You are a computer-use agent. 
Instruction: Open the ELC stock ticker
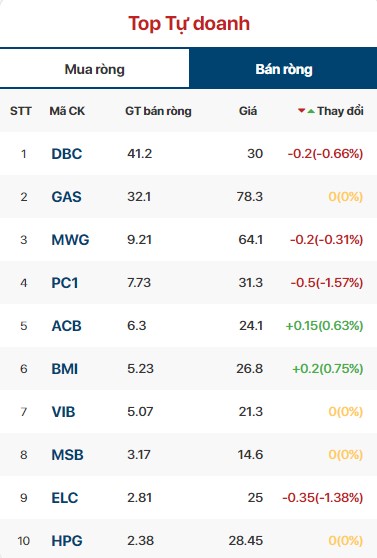click(65, 498)
